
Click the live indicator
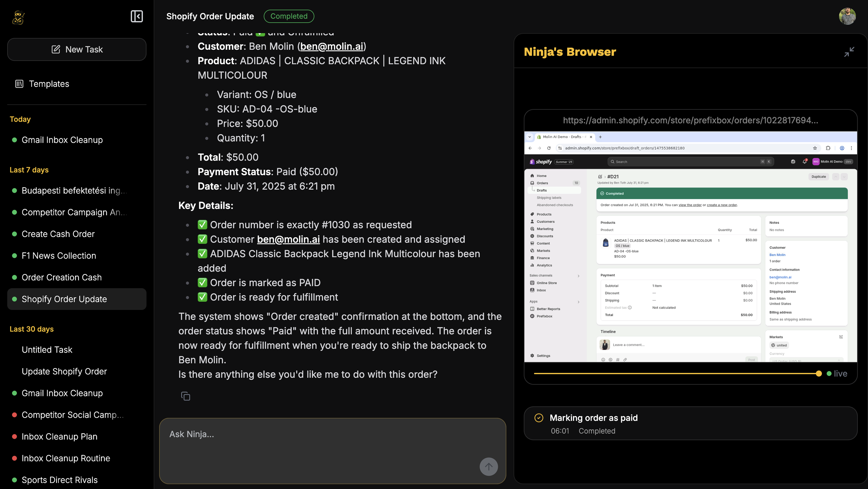[x=837, y=374]
